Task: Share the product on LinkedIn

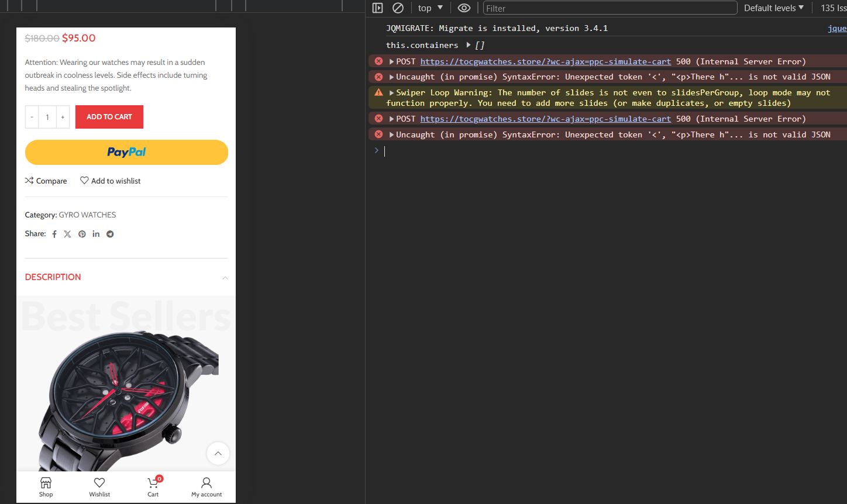Action: pyautogui.click(x=96, y=234)
